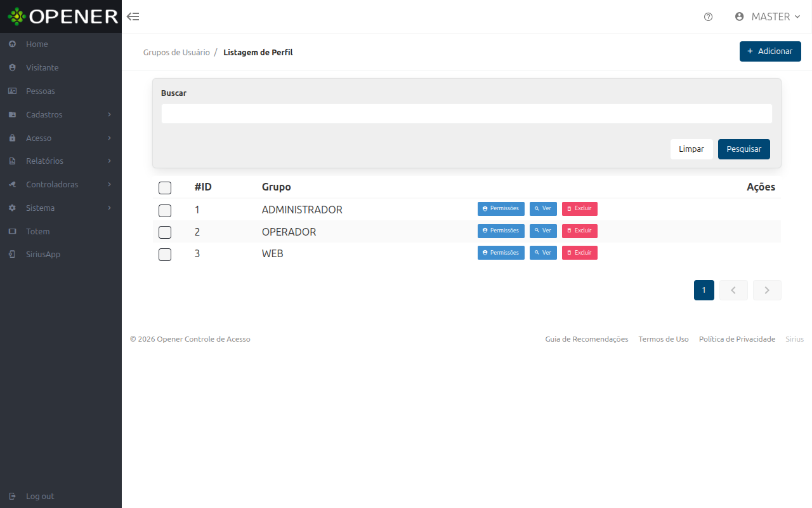
Task: Click the Limpar button
Action: pyautogui.click(x=691, y=149)
